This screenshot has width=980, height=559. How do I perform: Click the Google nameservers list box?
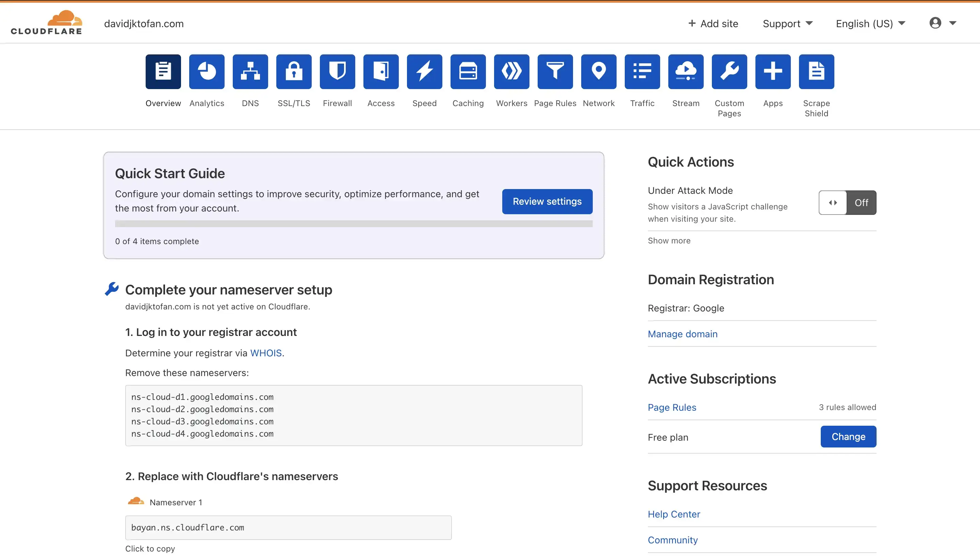tap(354, 416)
